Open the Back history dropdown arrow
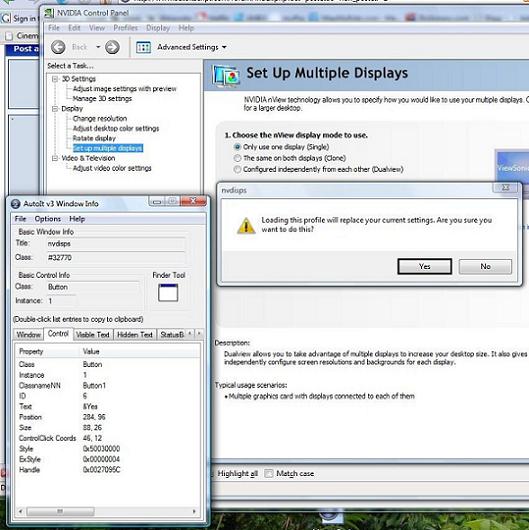529x530 pixels. [98, 47]
